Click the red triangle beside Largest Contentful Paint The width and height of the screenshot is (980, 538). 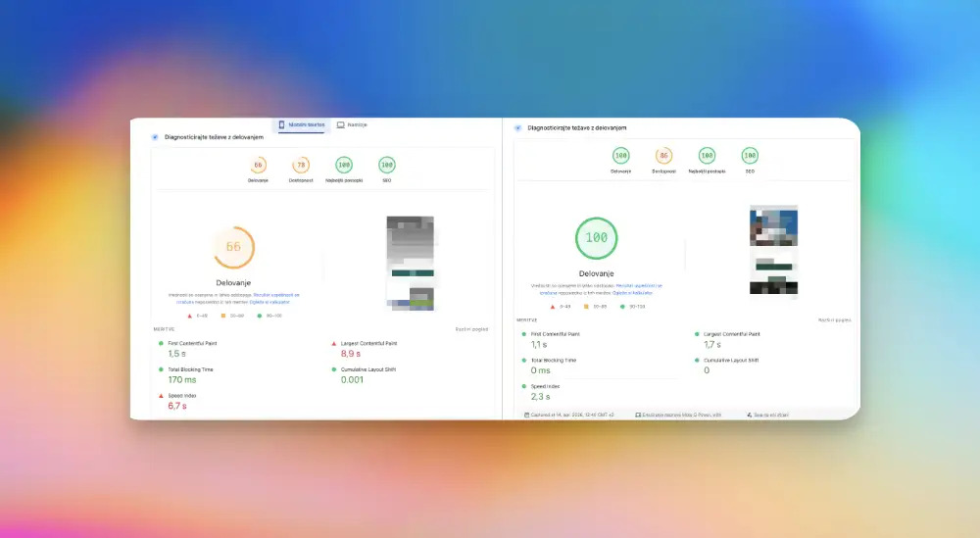pos(334,344)
